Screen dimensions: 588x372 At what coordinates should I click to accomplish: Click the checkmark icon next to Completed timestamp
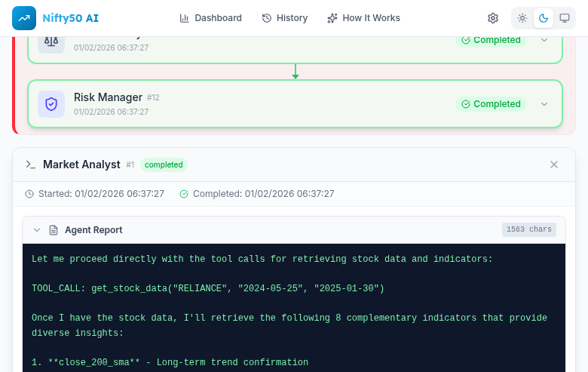point(184,194)
